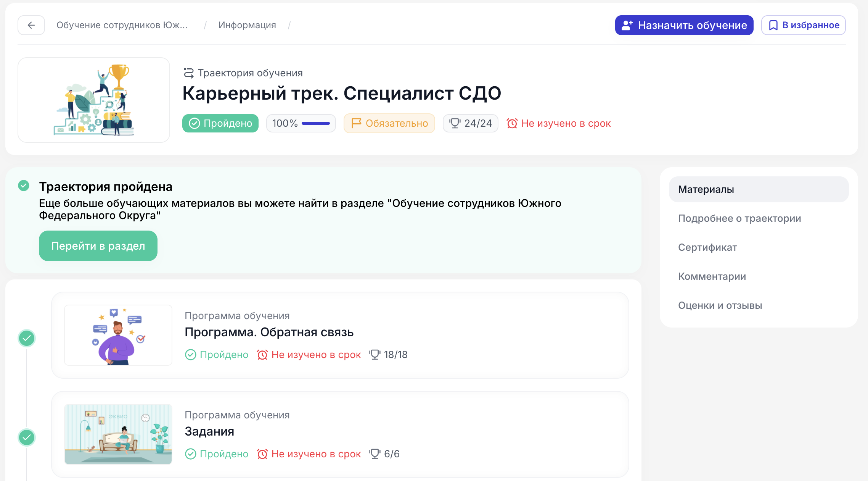This screenshot has height=481, width=868.
Task: Open Обучение сотрудников Юж... breadcrumb link
Action: click(122, 25)
